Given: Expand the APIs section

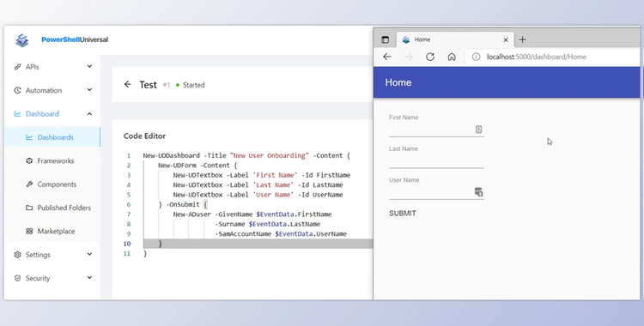Looking at the screenshot, I should pyautogui.click(x=89, y=67).
